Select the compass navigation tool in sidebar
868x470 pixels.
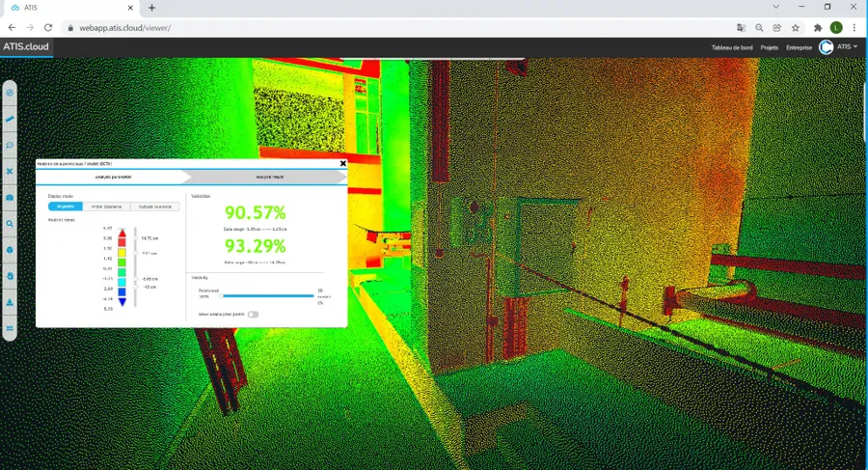(10, 93)
